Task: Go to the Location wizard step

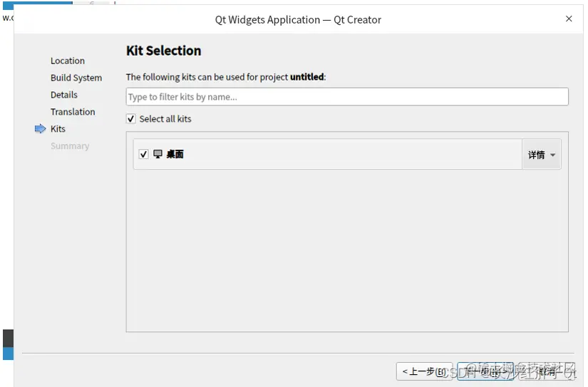Action: point(68,61)
